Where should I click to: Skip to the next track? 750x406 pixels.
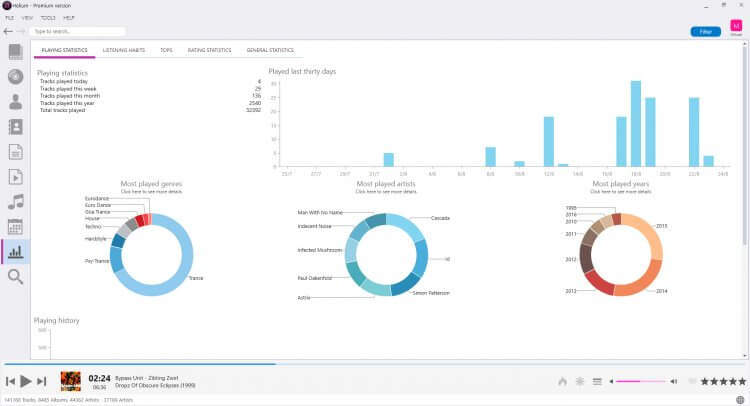(42, 381)
